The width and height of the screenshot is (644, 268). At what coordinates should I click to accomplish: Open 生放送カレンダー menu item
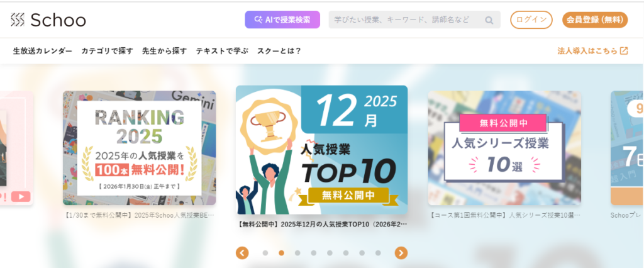pyautogui.click(x=43, y=51)
